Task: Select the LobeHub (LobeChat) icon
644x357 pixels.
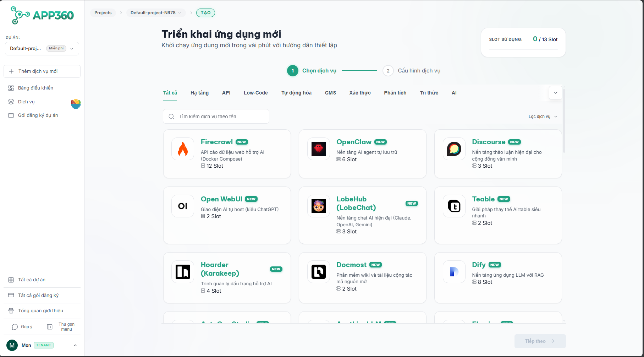Action: tap(318, 206)
